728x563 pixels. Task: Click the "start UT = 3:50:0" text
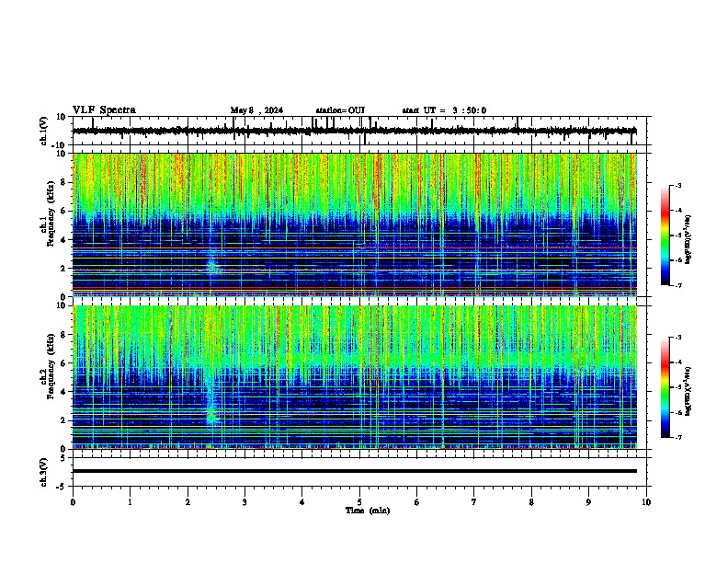pos(444,110)
